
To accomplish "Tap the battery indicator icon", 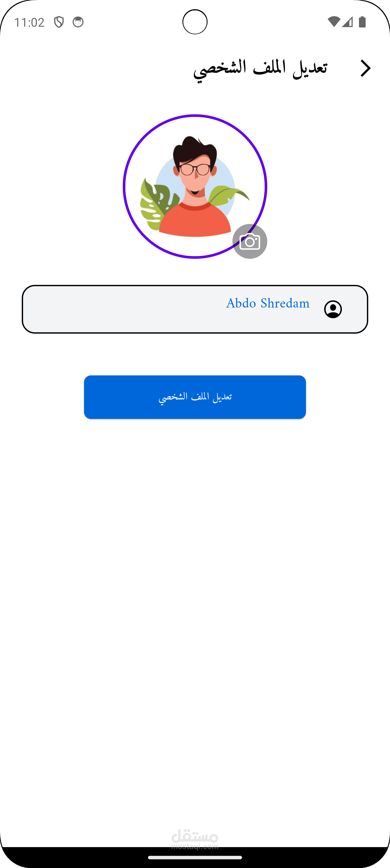I will [x=362, y=22].
